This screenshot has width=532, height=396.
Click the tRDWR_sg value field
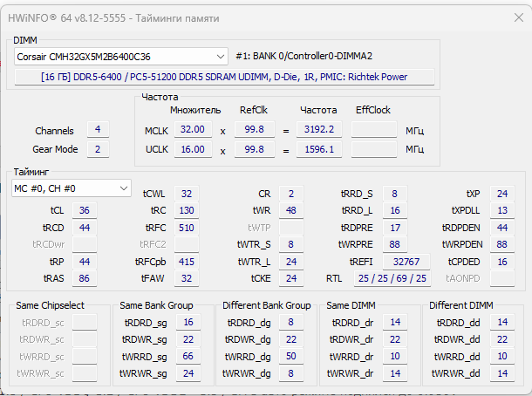click(x=188, y=339)
